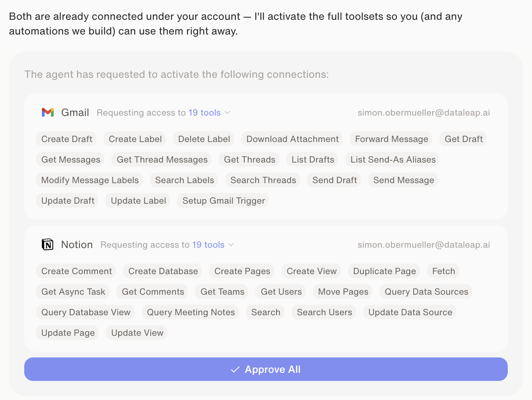Choose the Get Teams chip

point(222,292)
